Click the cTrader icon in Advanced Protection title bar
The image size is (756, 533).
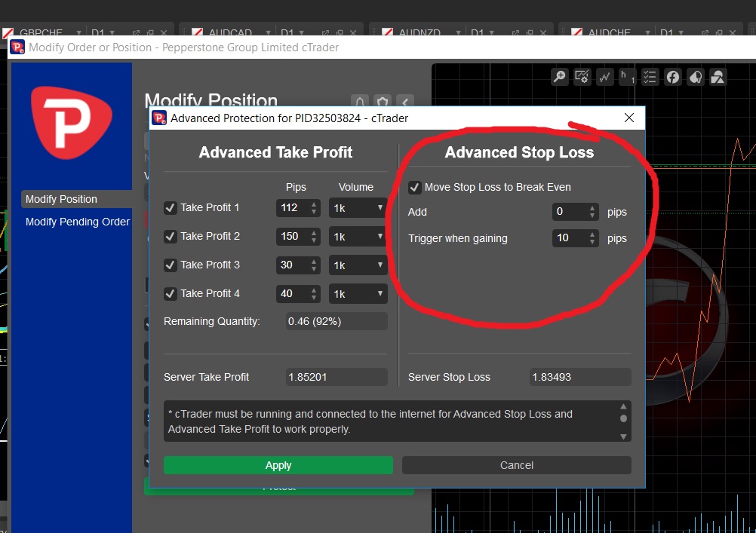159,118
